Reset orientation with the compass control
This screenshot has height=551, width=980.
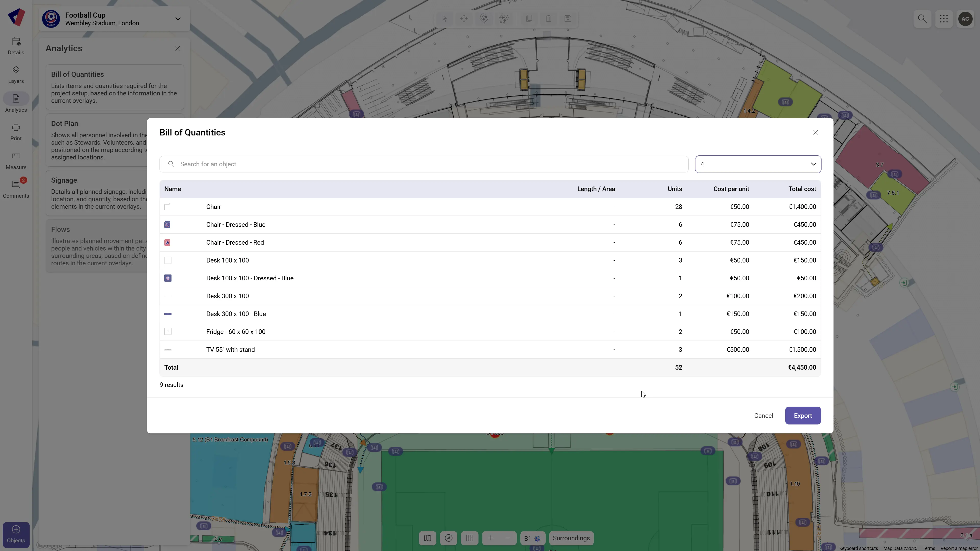pyautogui.click(x=449, y=538)
